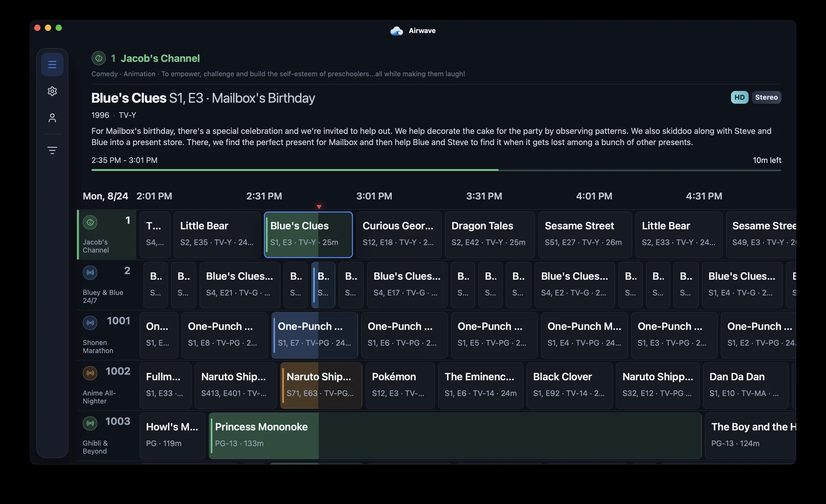Open Pokémon S12, E3 program
The height and width of the screenshot is (504, 826).
[400, 386]
